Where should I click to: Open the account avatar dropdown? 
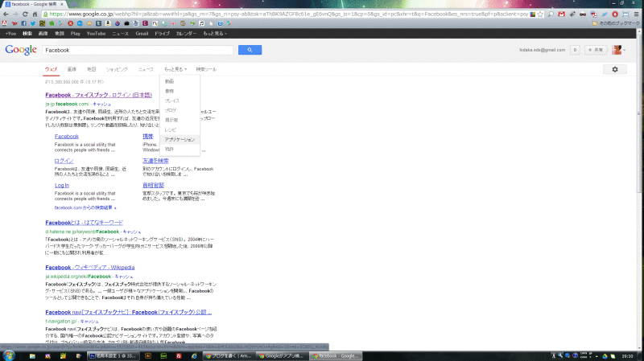pyautogui.click(x=619, y=50)
